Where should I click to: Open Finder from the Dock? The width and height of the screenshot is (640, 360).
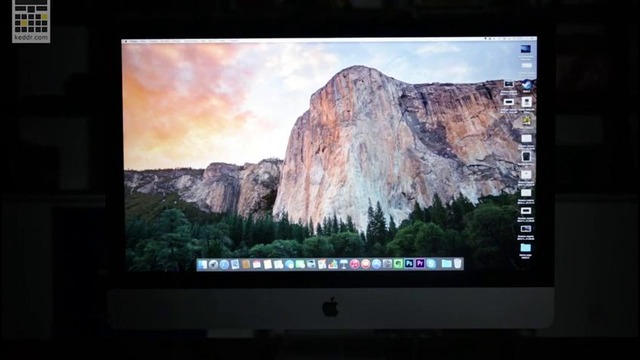coord(202,264)
